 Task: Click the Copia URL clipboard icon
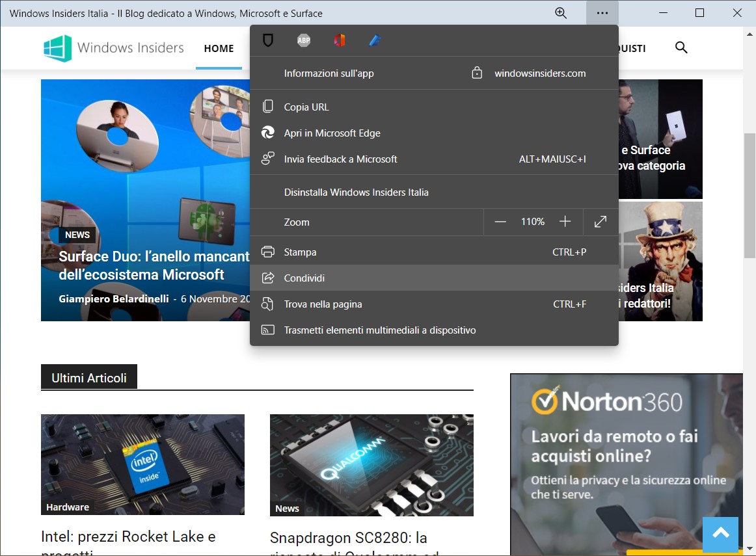click(x=267, y=107)
